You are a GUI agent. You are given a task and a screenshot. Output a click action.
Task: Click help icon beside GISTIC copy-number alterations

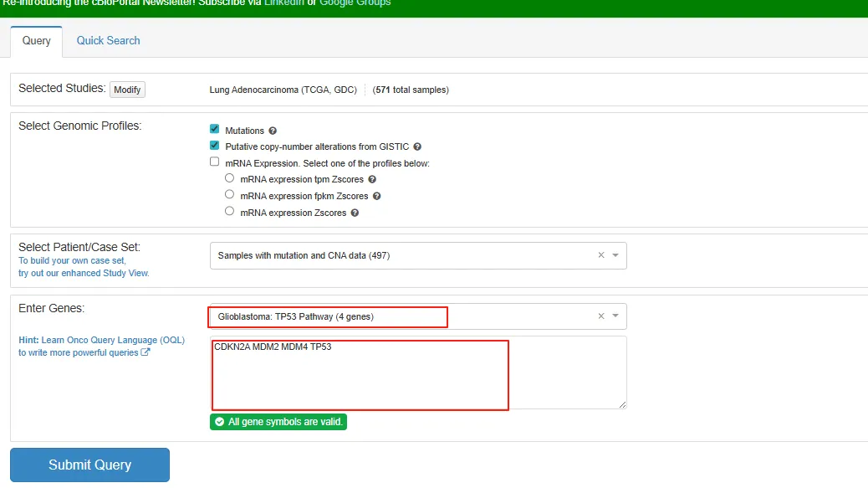[417, 147]
